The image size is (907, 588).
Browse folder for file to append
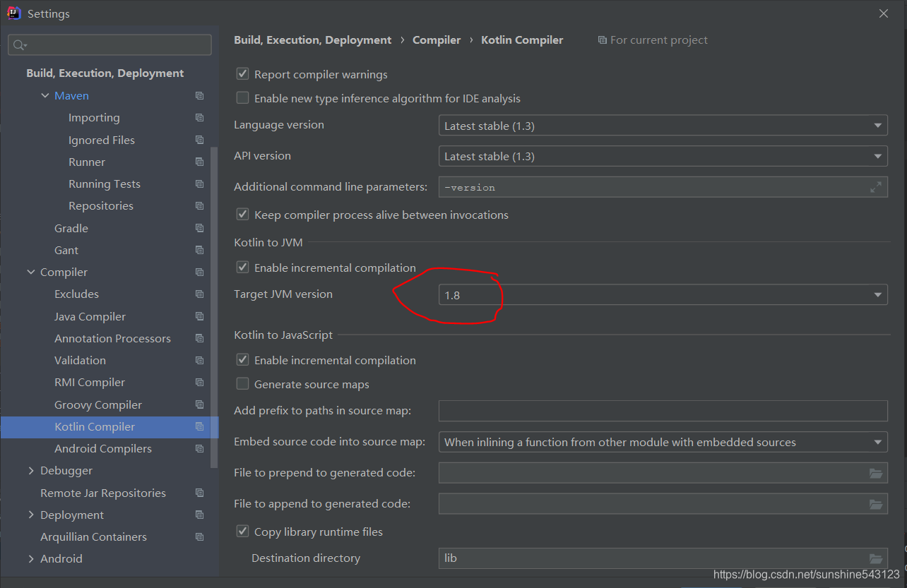876,504
